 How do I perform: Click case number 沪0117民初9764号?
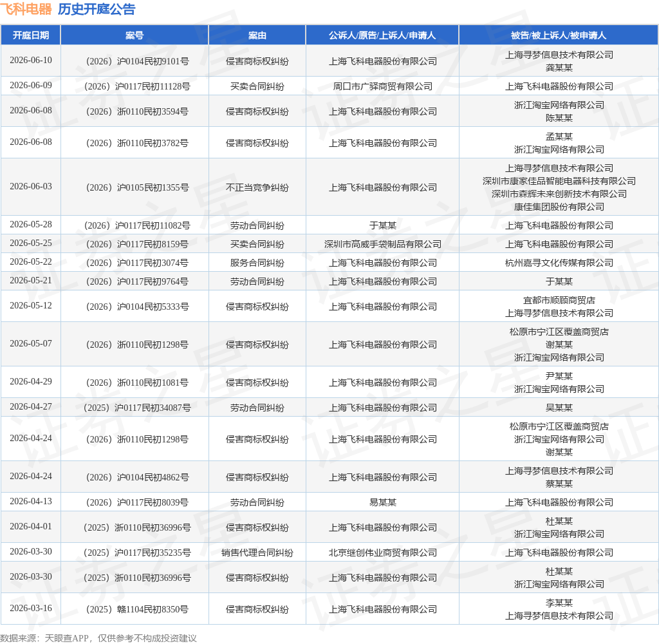(x=138, y=282)
